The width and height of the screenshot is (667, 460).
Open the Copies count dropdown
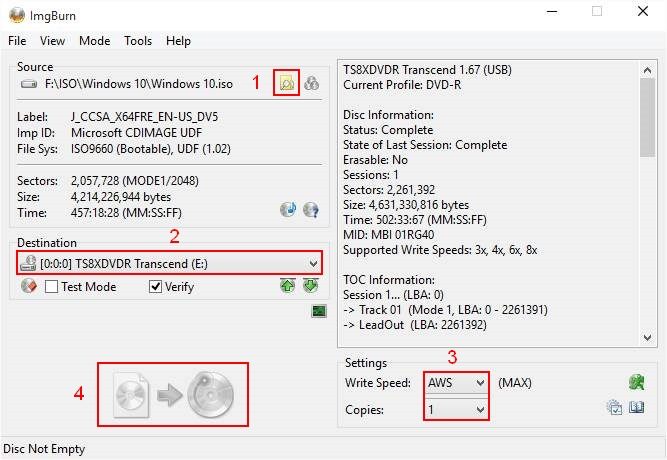[456, 409]
